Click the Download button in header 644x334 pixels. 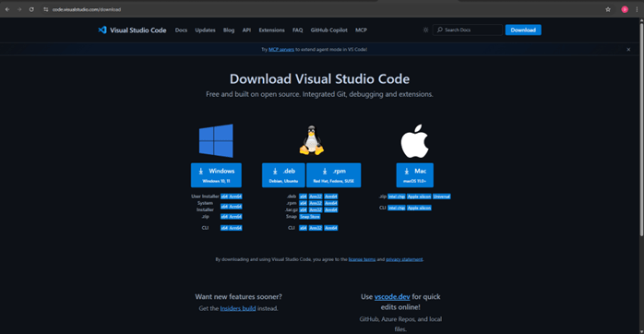pos(523,30)
